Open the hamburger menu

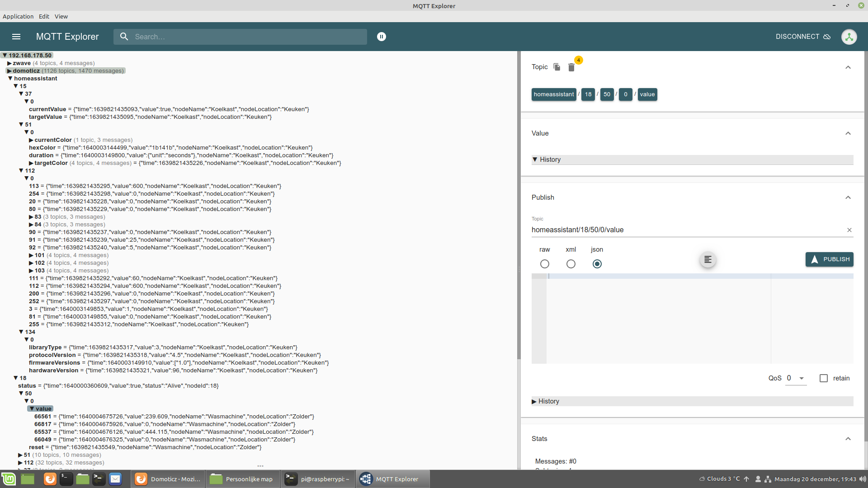click(x=16, y=37)
